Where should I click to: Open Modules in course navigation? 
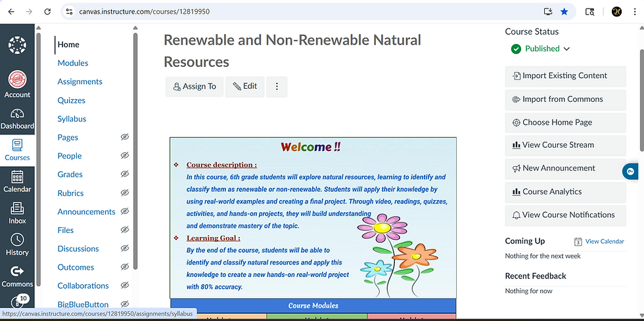pyautogui.click(x=73, y=63)
